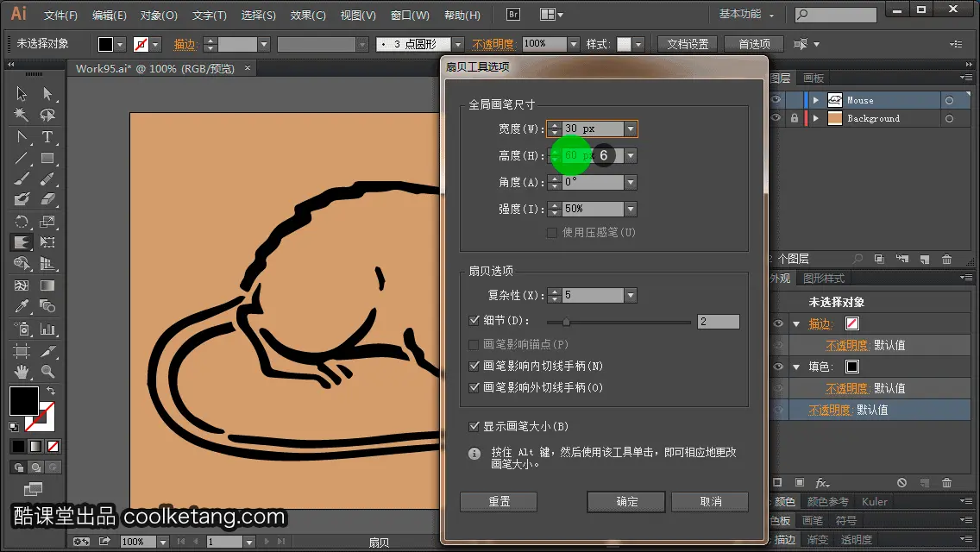This screenshot has height=552, width=980.
Task: Open the 视图(V) menu
Action: pyautogui.click(x=358, y=15)
